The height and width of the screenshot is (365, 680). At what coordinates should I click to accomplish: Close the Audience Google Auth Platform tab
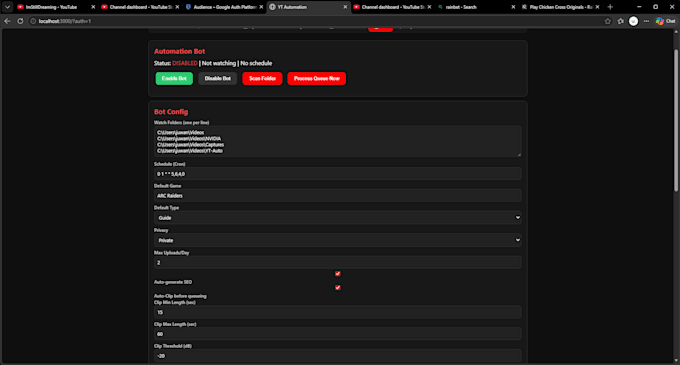coord(261,7)
